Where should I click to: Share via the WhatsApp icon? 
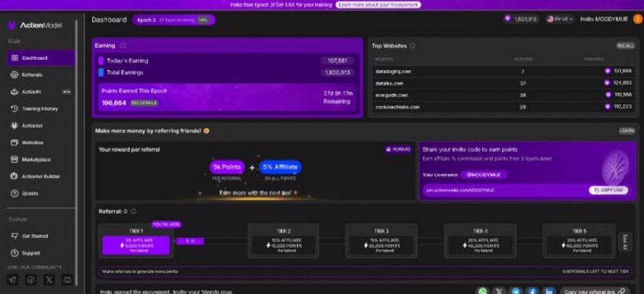[x=483, y=291]
